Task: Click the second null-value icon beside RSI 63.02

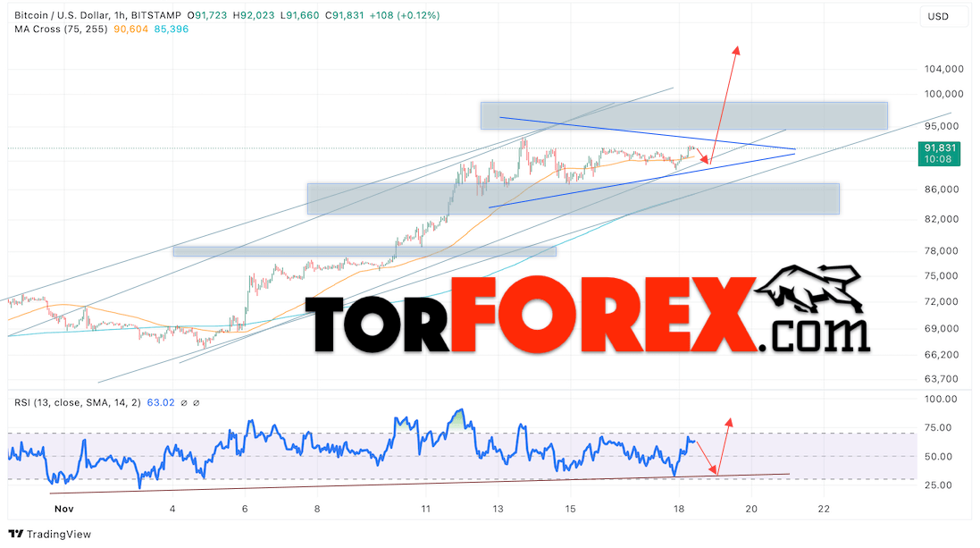Action: (x=197, y=403)
